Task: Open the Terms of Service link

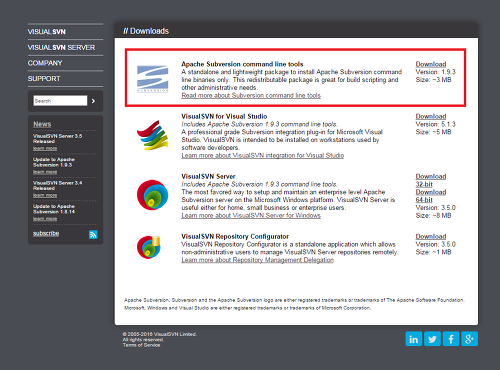Action: click(x=141, y=345)
